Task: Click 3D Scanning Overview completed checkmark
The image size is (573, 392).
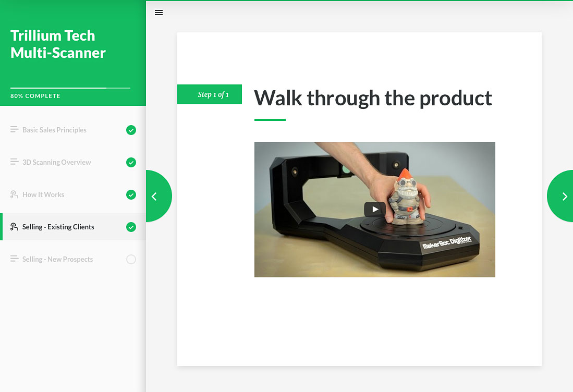Action: pos(131,162)
